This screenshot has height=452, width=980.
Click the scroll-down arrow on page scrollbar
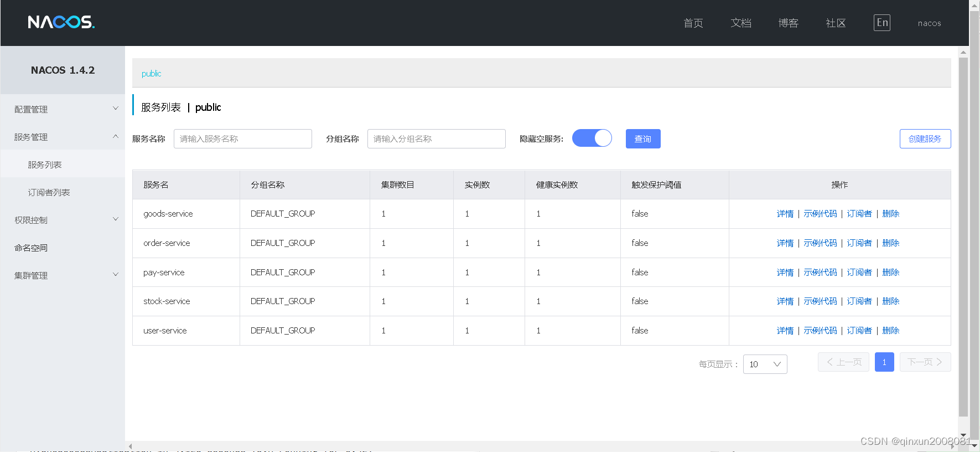click(975, 446)
